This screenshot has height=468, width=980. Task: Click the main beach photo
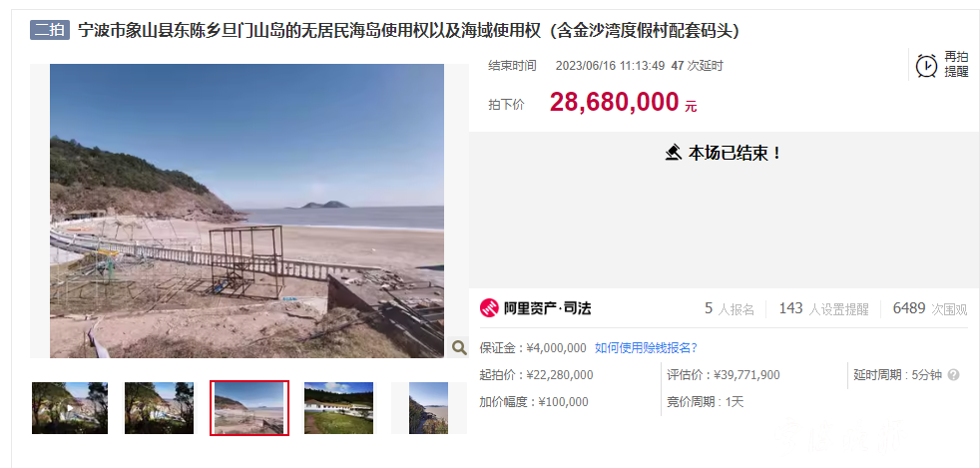pos(246,211)
